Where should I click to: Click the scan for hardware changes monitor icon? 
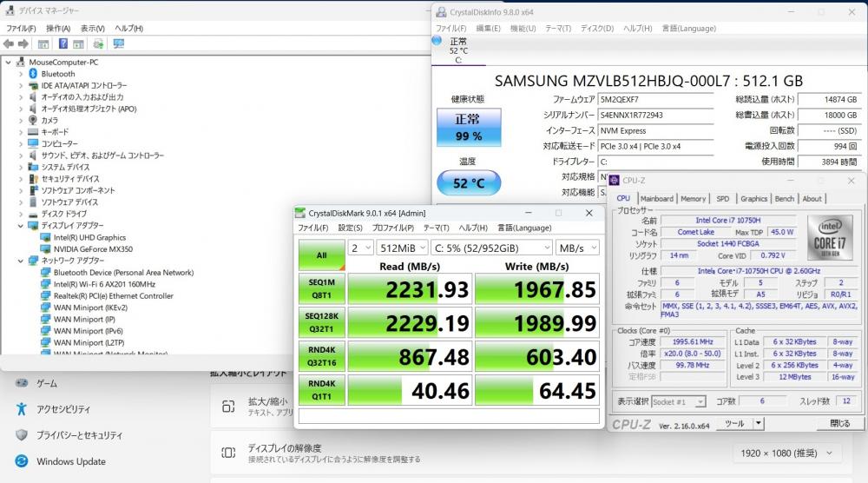click(x=118, y=43)
